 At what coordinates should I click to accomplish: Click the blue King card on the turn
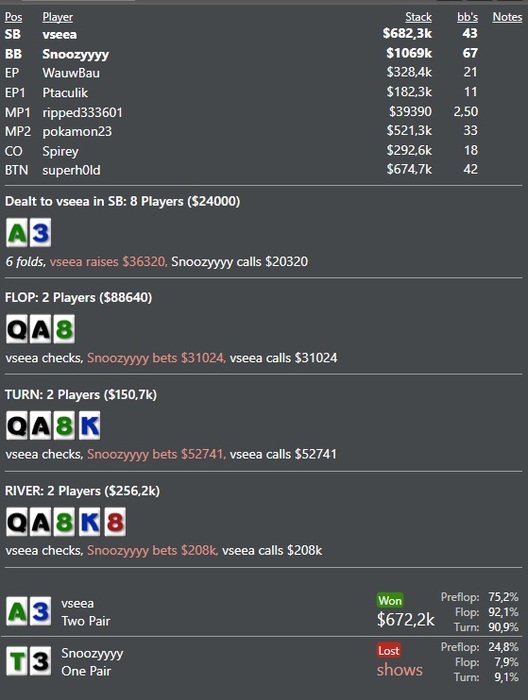89,425
